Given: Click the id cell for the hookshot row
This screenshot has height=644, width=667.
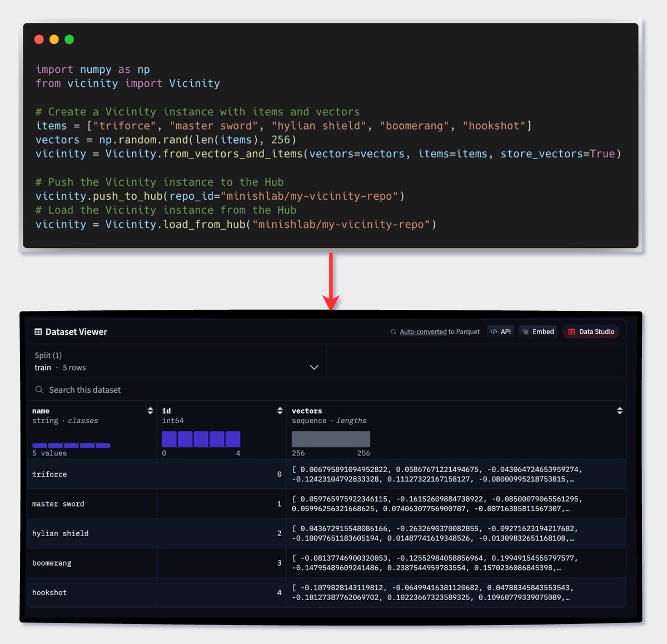Looking at the screenshot, I should [x=222, y=592].
